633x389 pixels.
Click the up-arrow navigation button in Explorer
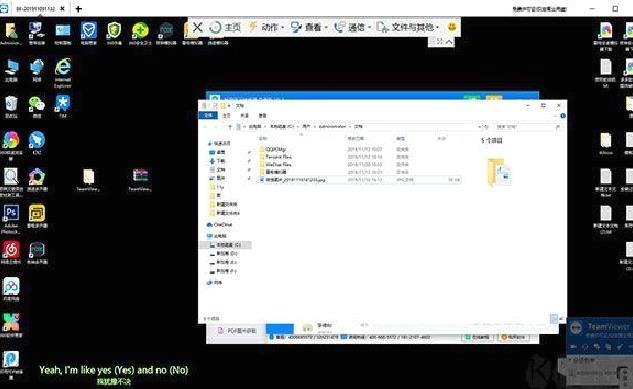point(230,127)
